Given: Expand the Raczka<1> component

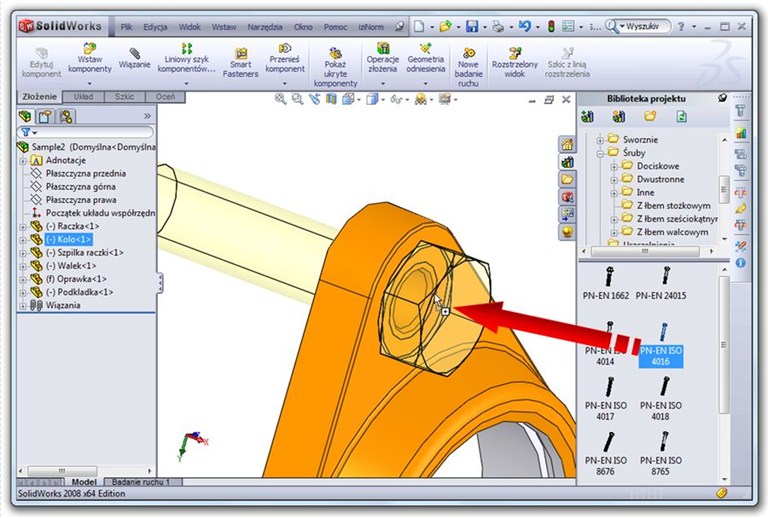Looking at the screenshot, I should (x=23, y=227).
